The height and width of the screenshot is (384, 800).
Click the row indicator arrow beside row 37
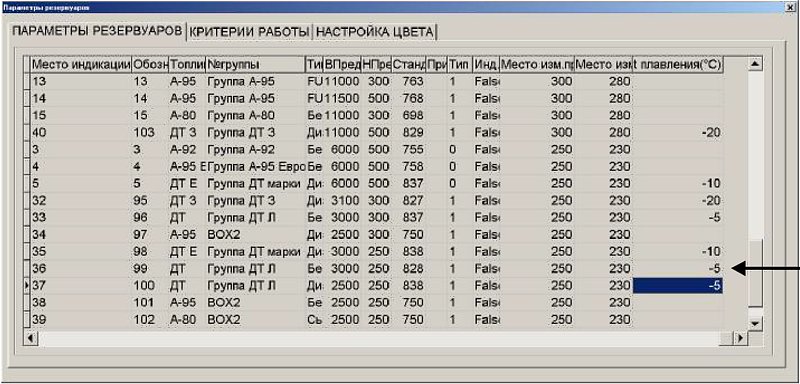pos(28,286)
